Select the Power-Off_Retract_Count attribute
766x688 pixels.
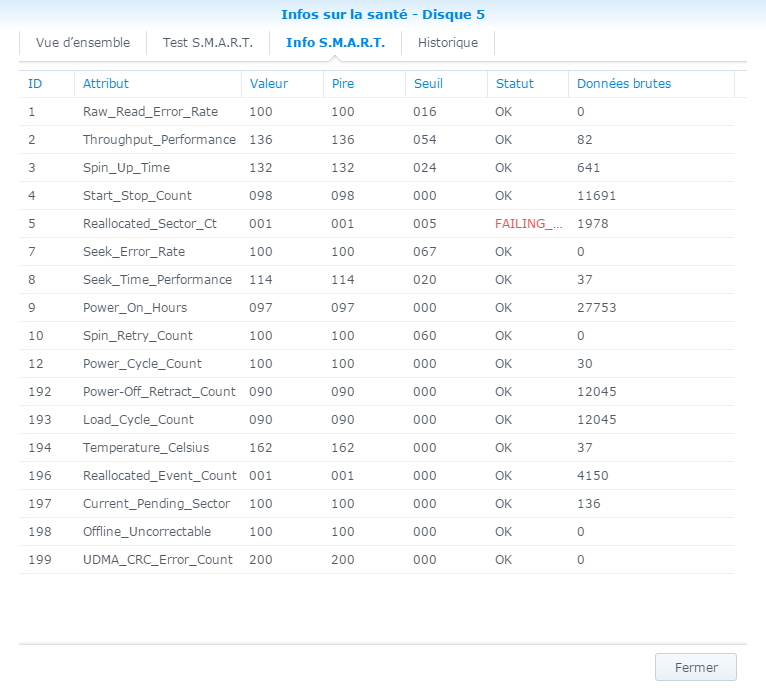point(159,391)
